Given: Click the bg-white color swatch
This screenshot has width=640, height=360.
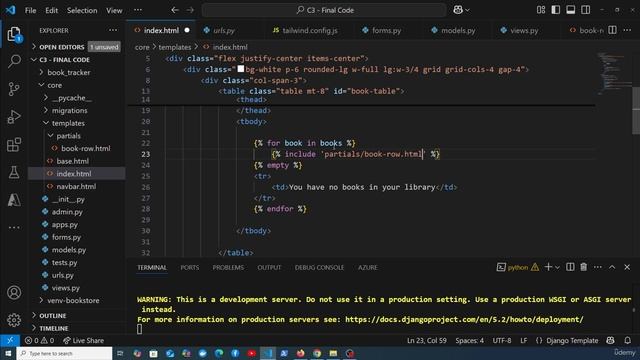Looking at the screenshot, I should [x=241, y=69].
